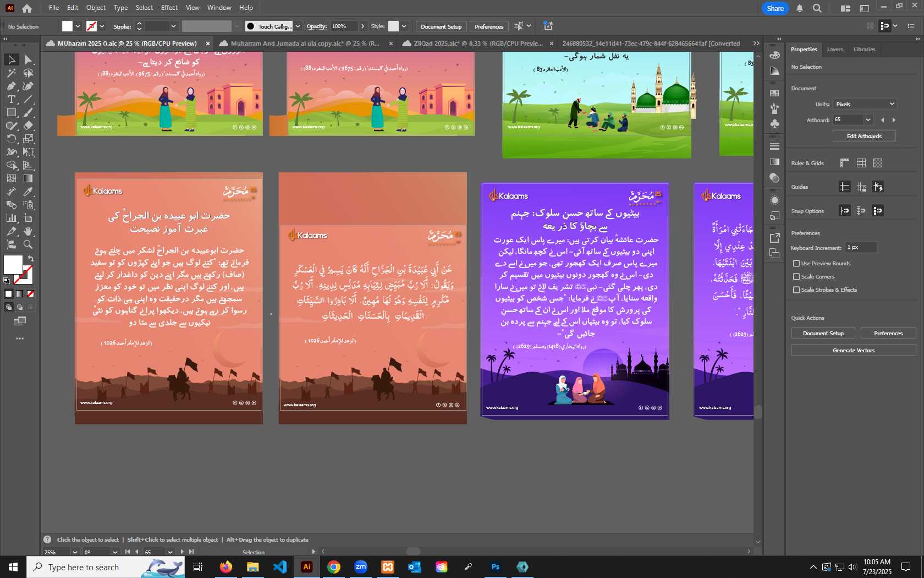Open the Appearance panel icon

click(774, 200)
